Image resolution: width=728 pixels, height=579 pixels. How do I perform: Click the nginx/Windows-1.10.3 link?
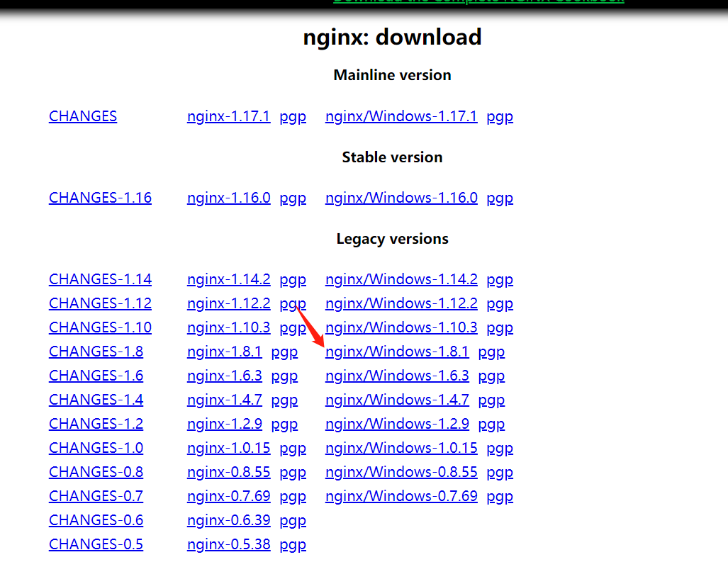tap(401, 328)
